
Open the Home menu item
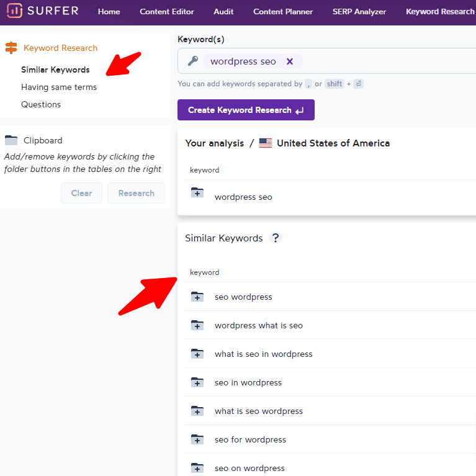tap(109, 12)
